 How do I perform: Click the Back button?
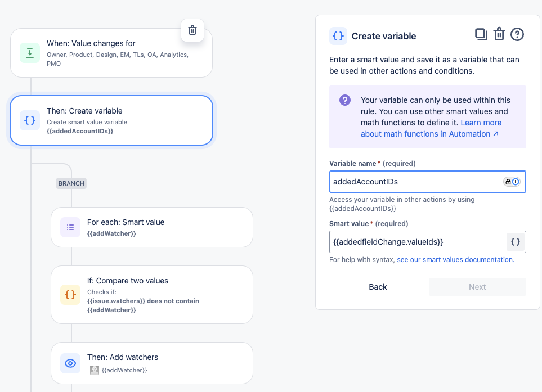click(x=378, y=287)
